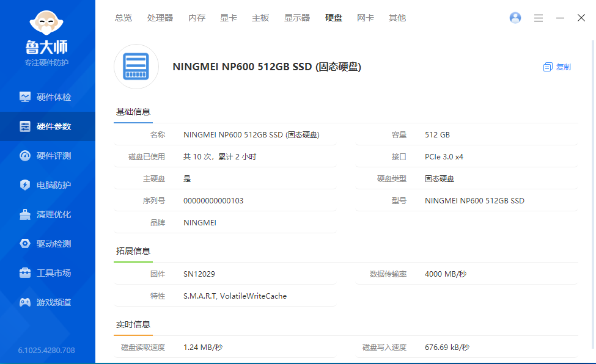Go to 电脑防护 section
Image resolution: width=596 pixels, height=364 pixels.
point(48,185)
